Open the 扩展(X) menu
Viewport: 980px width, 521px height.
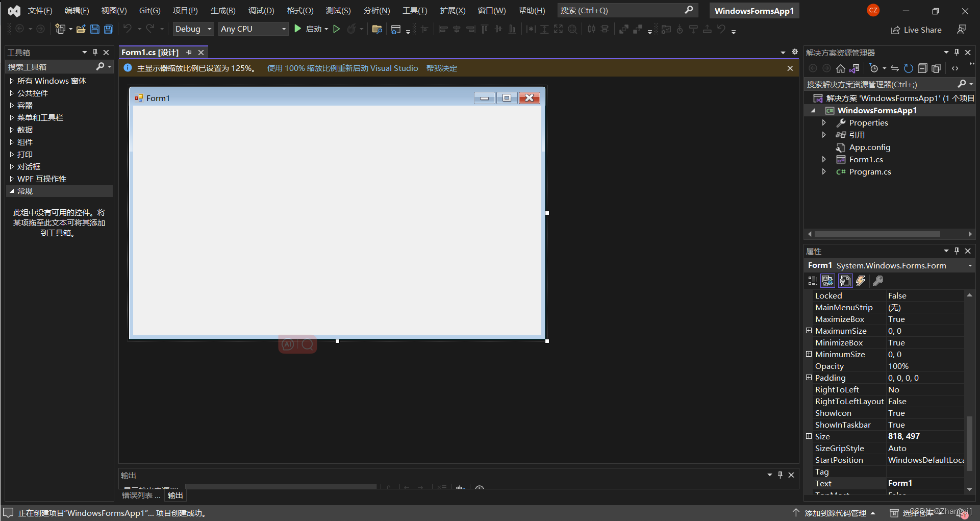(x=453, y=10)
